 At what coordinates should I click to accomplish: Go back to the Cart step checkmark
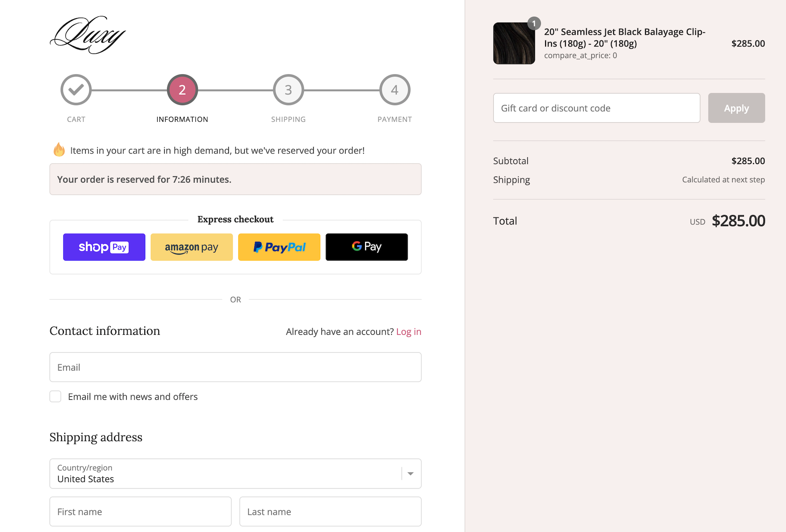pos(76,90)
